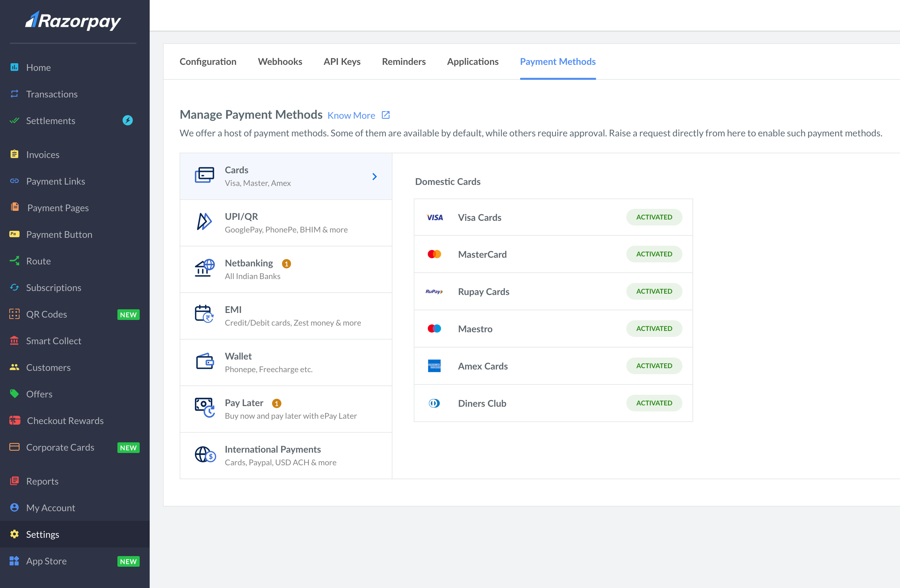The width and height of the screenshot is (900, 588).
Task: Click the RuPay logo
Action: coord(434,292)
